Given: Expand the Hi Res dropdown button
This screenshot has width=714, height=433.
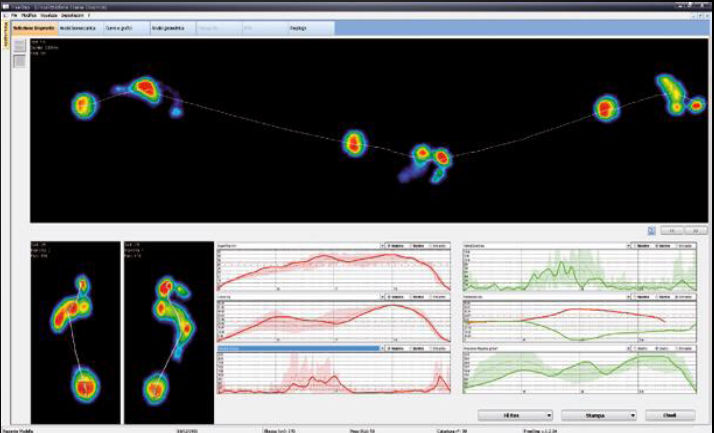Looking at the screenshot, I should (549, 415).
